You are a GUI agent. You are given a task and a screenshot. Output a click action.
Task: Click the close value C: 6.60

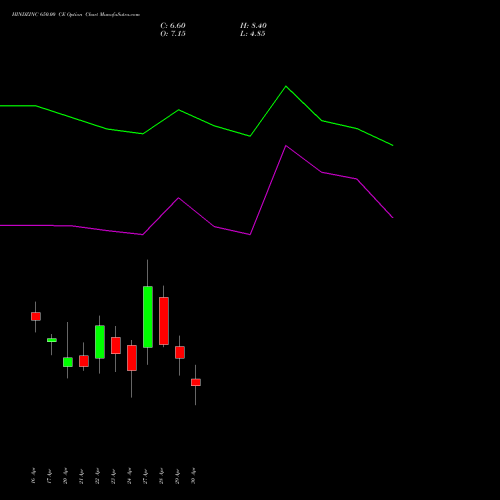tap(173, 26)
